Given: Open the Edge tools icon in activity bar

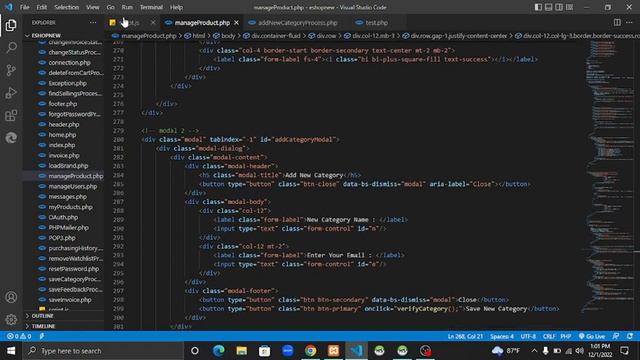Looking at the screenshot, I should [11, 138].
